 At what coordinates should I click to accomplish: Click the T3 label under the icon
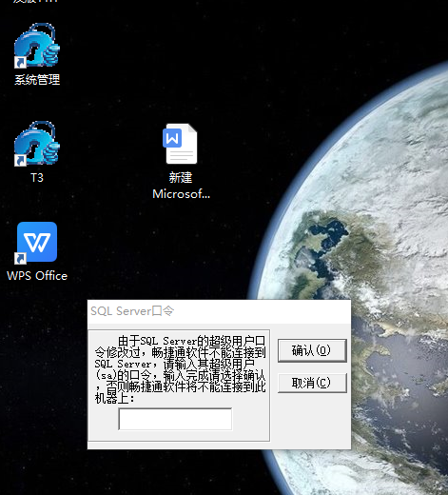pos(37,178)
